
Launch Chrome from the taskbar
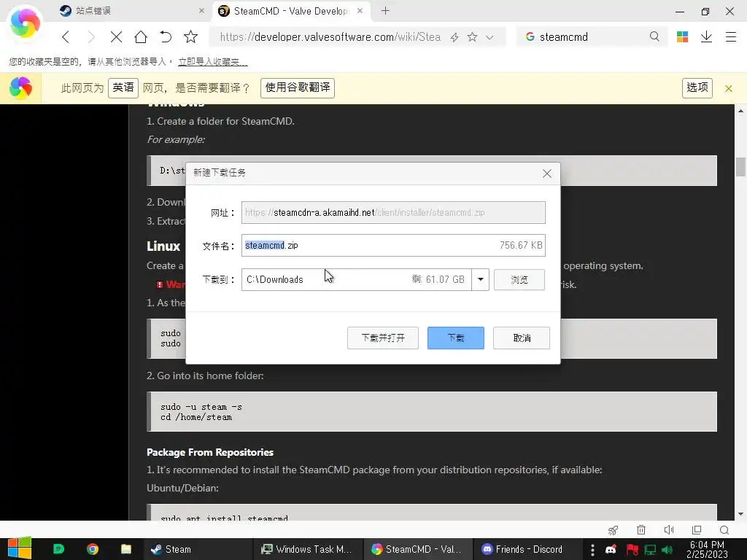(93, 549)
